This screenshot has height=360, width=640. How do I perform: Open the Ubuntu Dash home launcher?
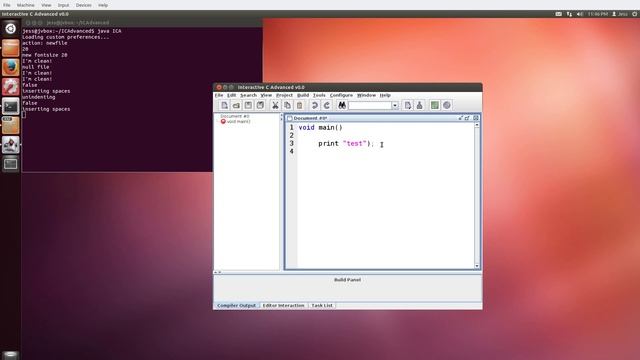(x=11, y=29)
